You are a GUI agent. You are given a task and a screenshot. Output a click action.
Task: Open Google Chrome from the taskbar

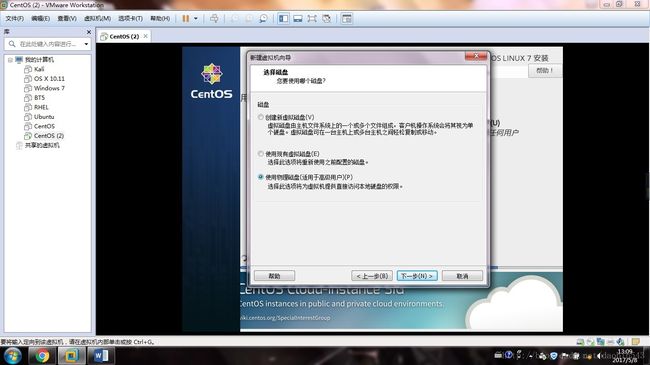pyautogui.click(x=41, y=356)
